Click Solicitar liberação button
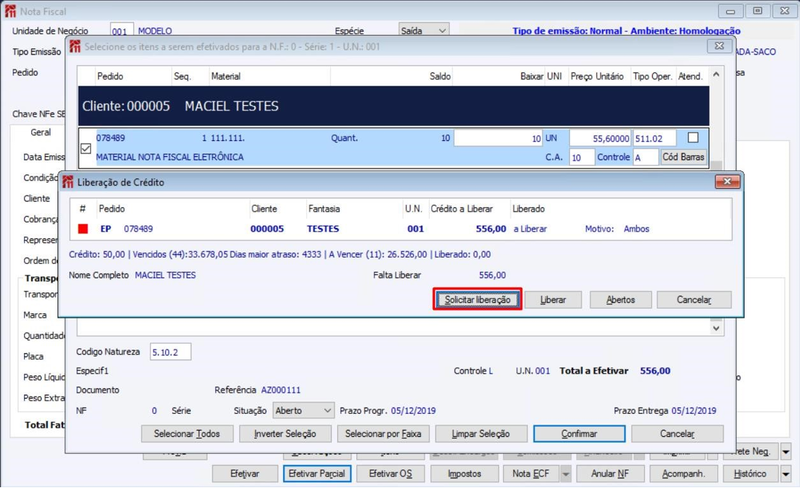800x490 pixels. point(477,300)
